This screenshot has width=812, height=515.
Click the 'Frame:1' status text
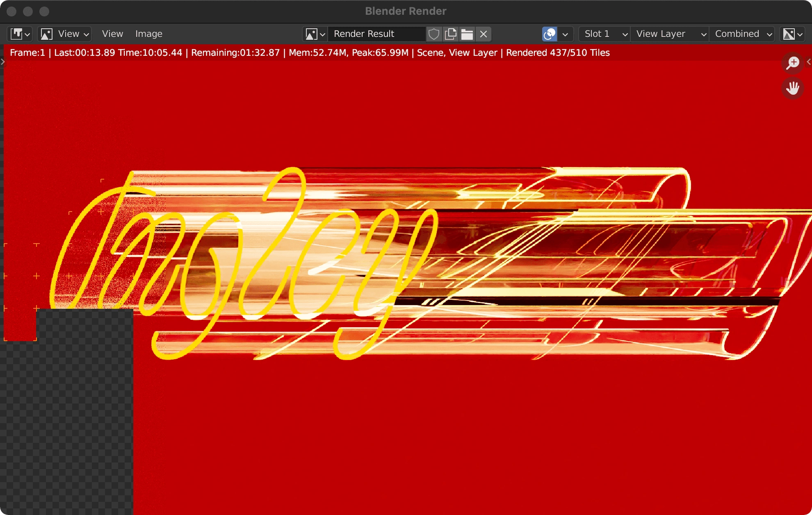coord(27,53)
